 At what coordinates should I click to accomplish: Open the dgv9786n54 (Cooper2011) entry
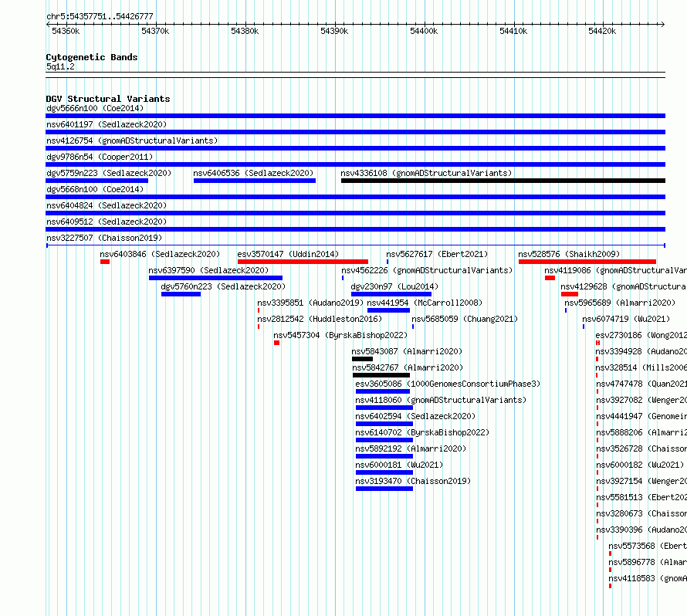point(100,157)
